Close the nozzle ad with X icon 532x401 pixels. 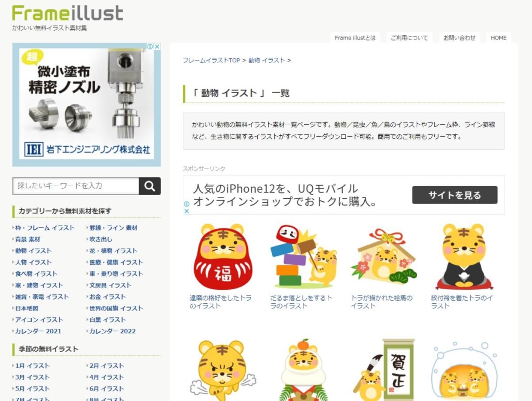pos(157,46)
